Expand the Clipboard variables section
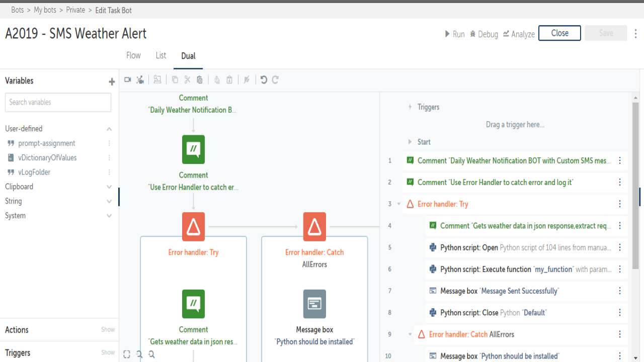This screenshot has height=362, width=644. tap(109, 187)
